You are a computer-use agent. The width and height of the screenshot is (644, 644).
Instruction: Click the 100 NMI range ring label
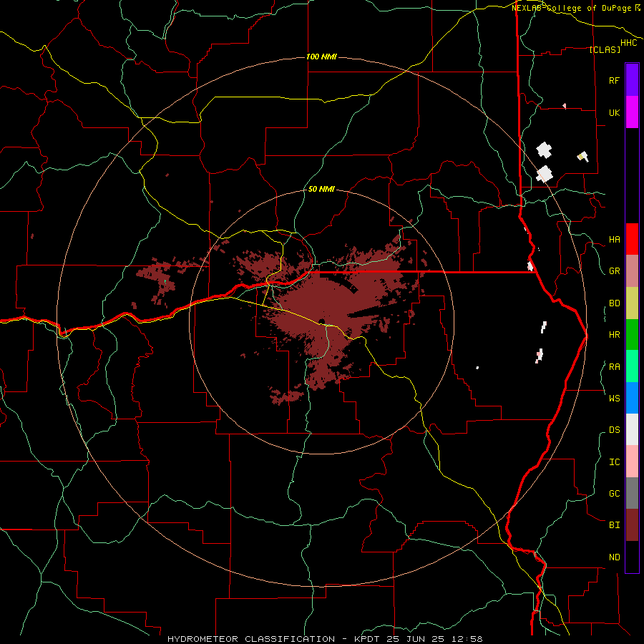pos(321,57)
